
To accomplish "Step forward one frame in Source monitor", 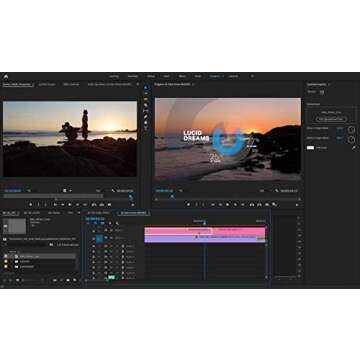I will 77,204.
